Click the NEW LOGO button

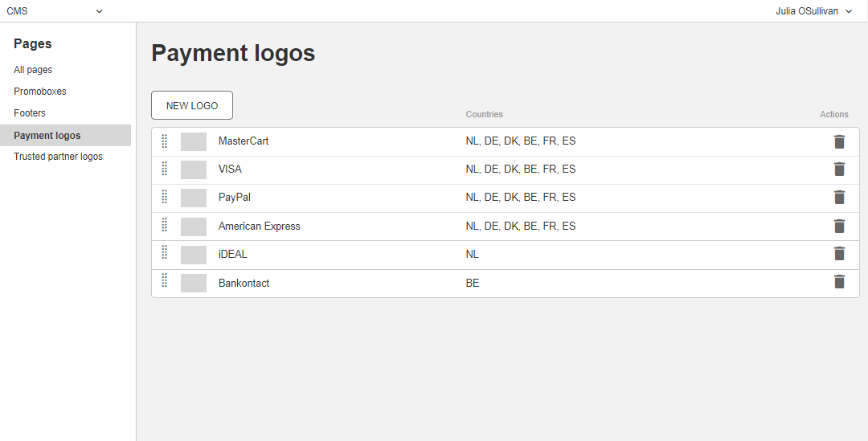point(192,105)
